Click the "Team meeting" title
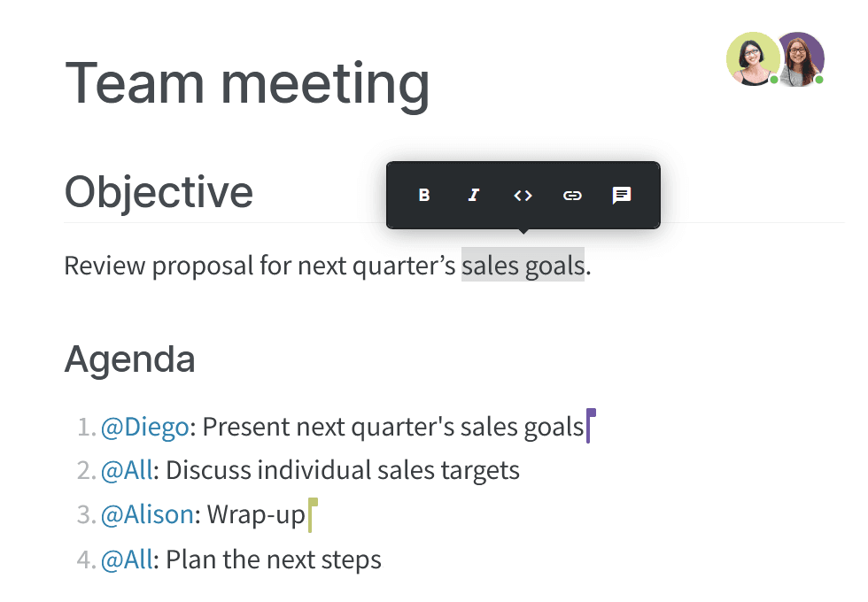 (x=248, y=83)
